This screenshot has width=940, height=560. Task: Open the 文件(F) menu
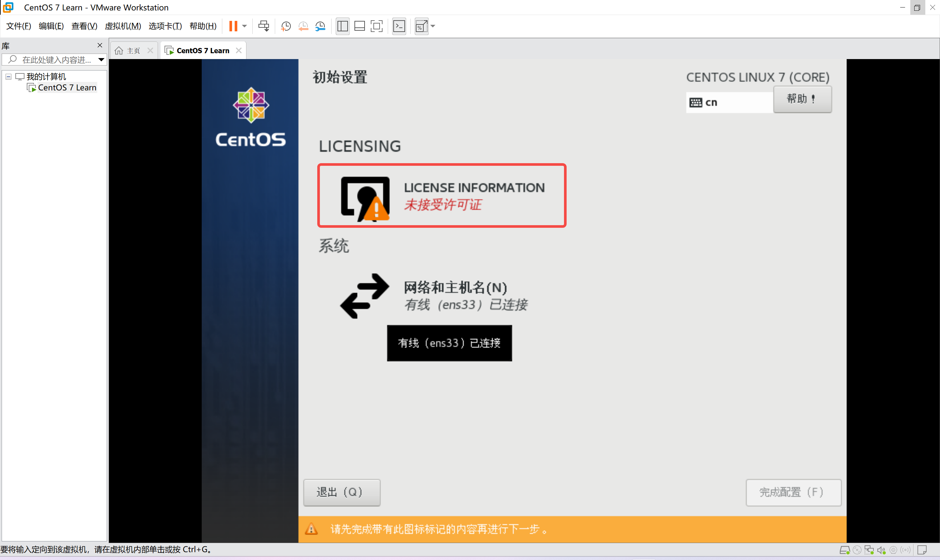coord(19,26)
